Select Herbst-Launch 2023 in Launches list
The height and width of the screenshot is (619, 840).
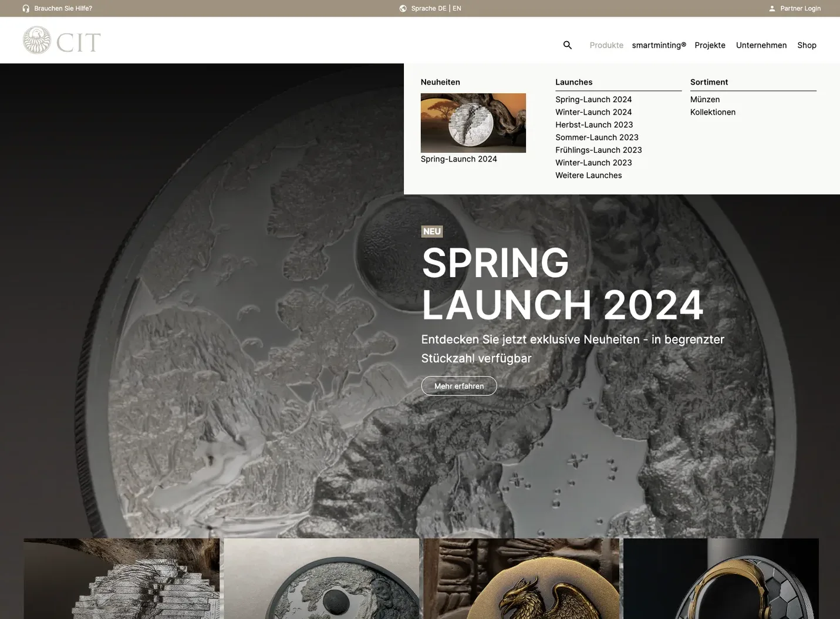point(594,125)
